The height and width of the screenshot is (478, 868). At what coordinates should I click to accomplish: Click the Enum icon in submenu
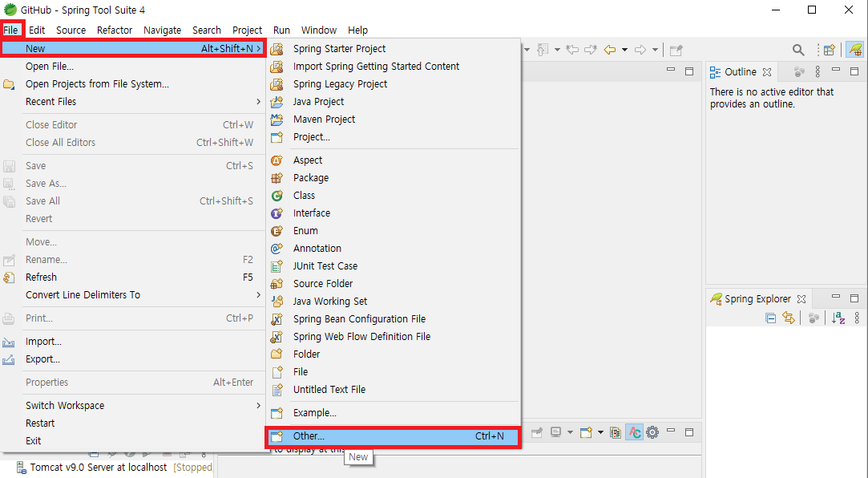coord(277,231)
